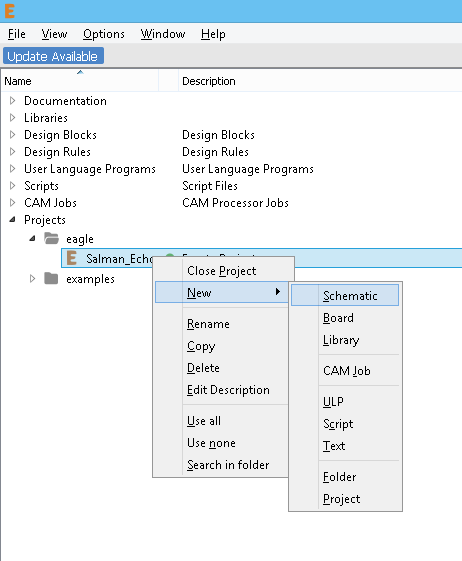Click the EAGLE logo in title bar

coord(10,11)
